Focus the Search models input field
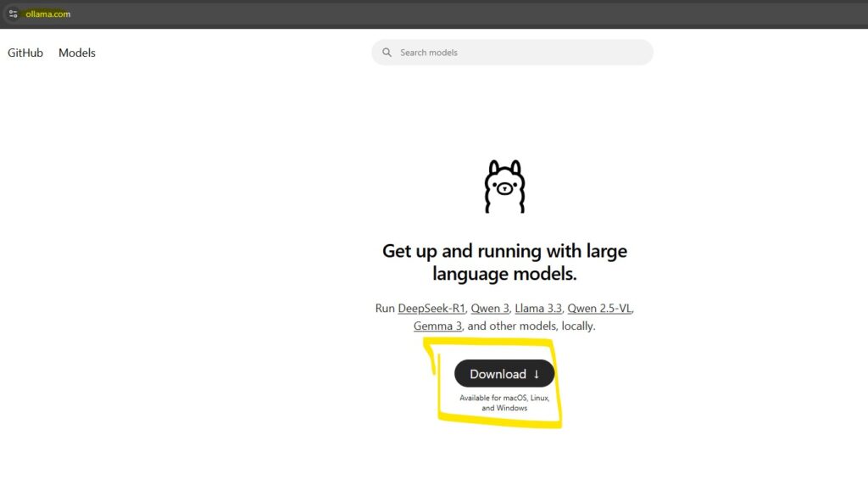 (517, 53)
